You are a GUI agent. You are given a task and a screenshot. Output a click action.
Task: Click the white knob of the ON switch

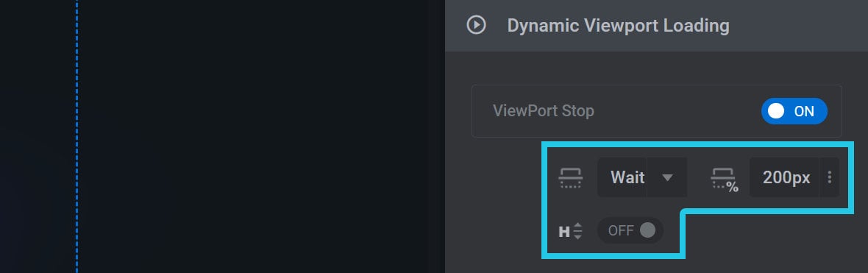[x=776, y=111]
